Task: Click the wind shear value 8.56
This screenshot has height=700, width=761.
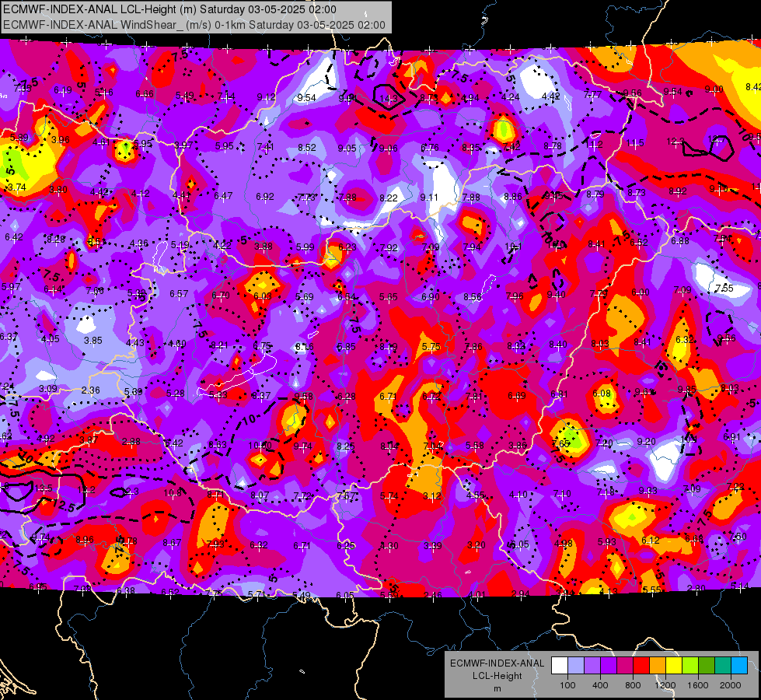Action: pos(473,297)
